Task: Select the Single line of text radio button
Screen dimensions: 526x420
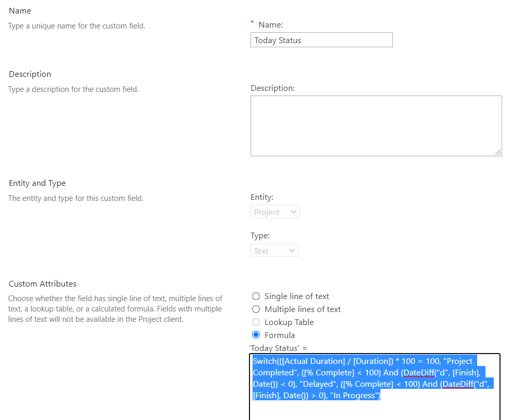Action: (256, 296)
